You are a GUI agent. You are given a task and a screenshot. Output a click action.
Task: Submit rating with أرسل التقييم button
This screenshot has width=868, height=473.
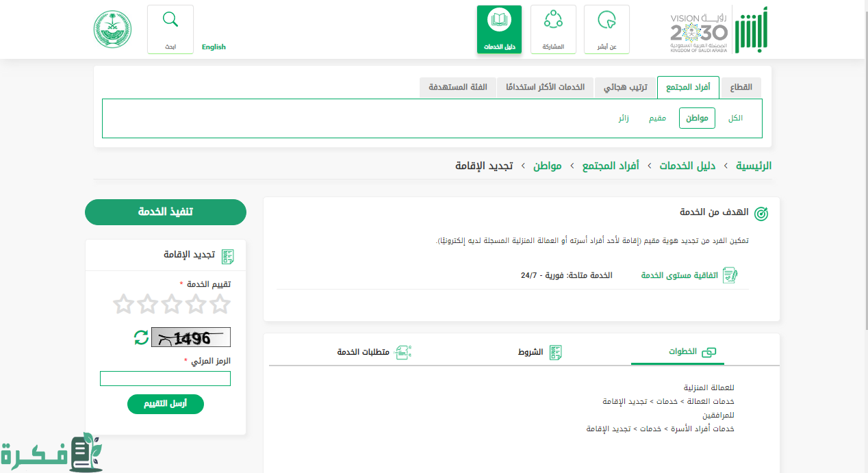coord(165,404)
